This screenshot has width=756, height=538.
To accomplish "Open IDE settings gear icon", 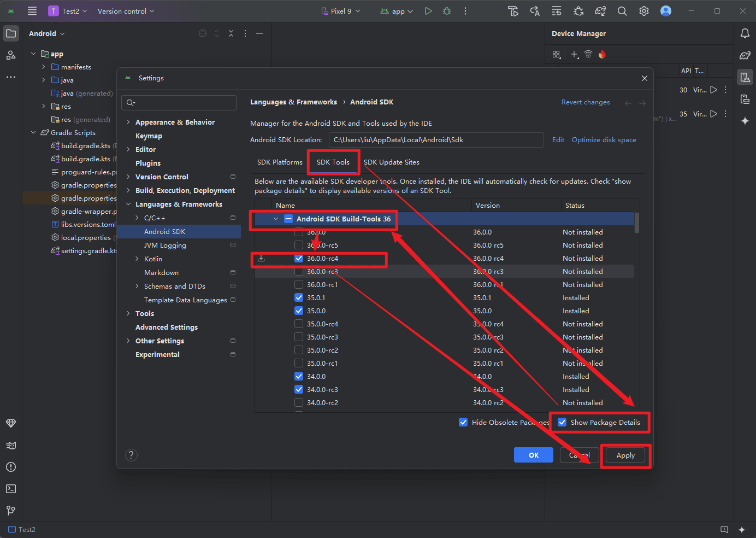I will pyautogui.click(x=644, y=11).
